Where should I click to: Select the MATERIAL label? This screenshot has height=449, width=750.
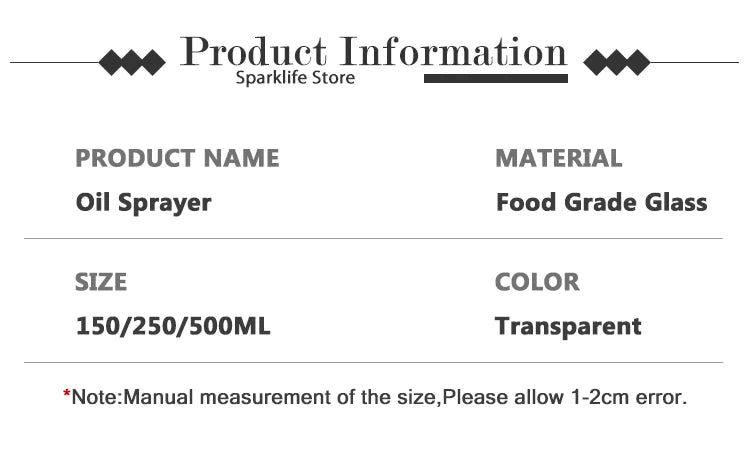(558, 158)
